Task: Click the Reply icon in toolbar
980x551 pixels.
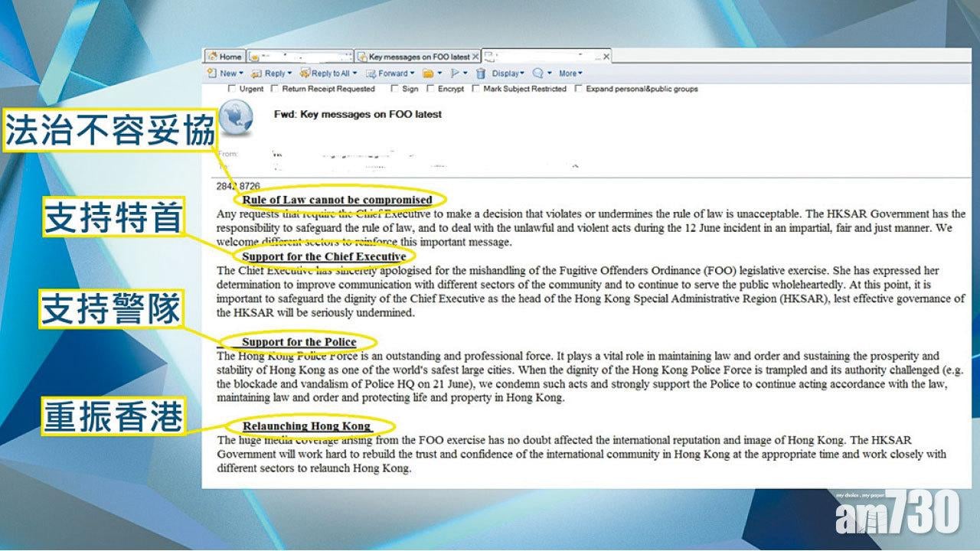Action: pyautogui.click(x=256, y=73)
